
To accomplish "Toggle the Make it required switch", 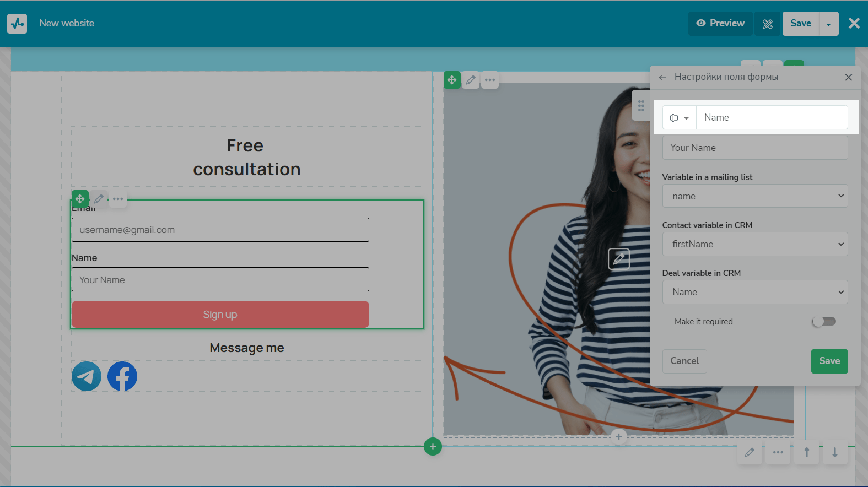I will tap(824, 321).
